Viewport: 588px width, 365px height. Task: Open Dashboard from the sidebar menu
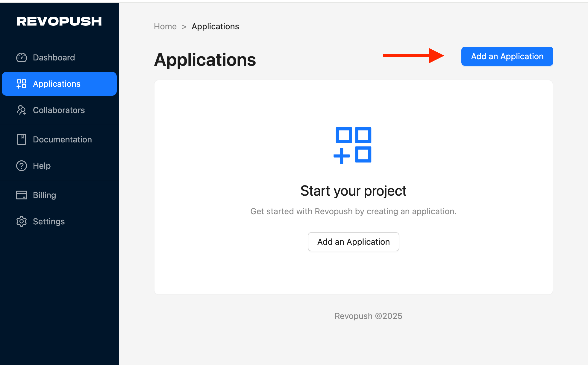(54, 57)
